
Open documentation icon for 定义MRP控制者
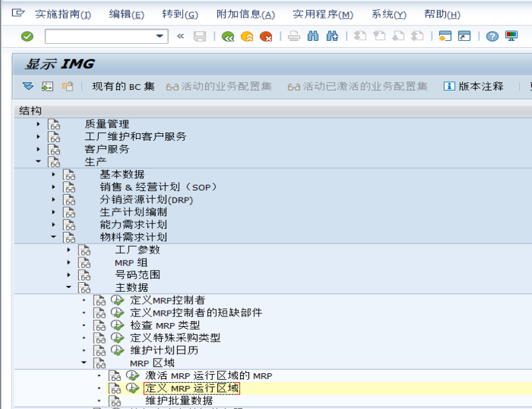(x=99, y=301)
